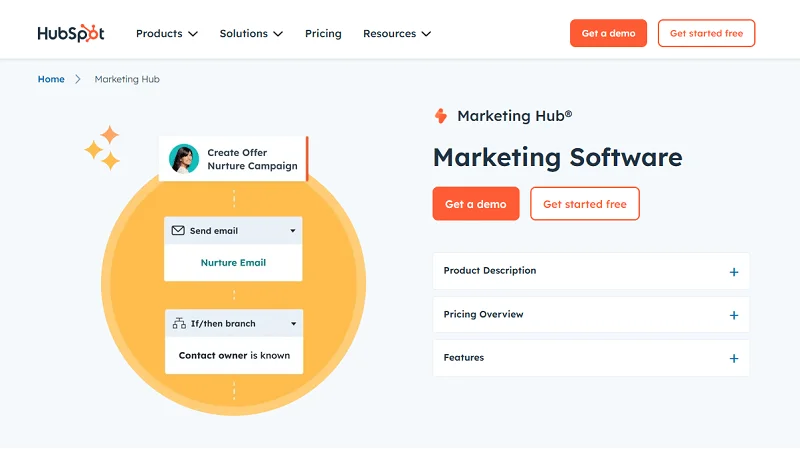Click the Contact owner is known text
The height and width of the screenshot is (449, 800).
pos(234,356)
